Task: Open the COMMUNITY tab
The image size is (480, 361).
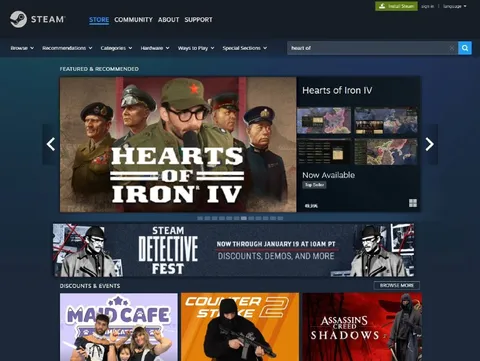Action: (x=133, y=20)
